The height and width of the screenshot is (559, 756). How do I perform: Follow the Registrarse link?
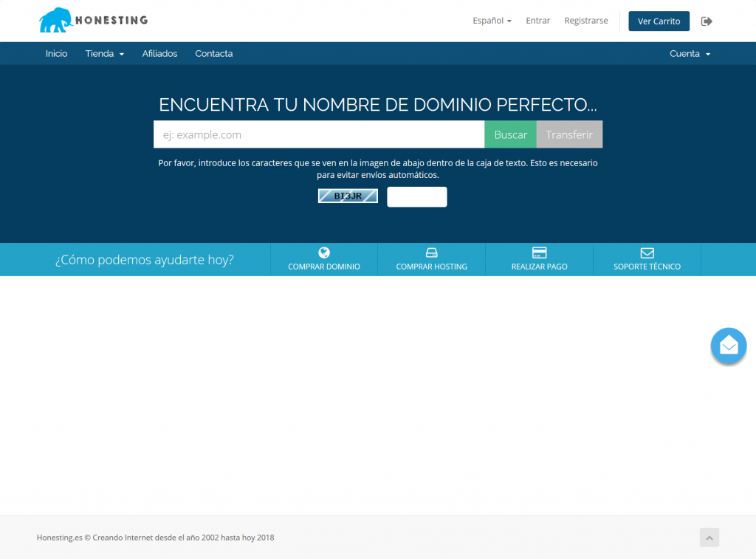[585, 21]
